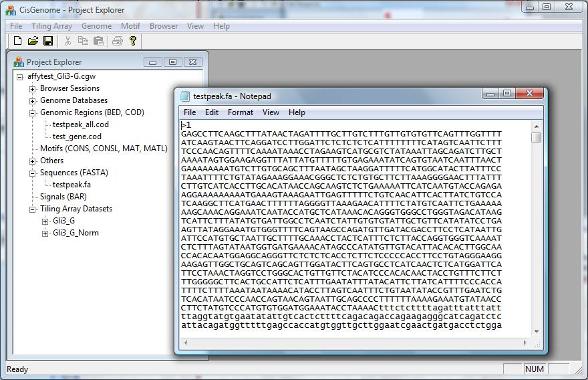Viewport: 588px width, 380px height.
Task: Expand the Browser Sessions node
Action: pos(32,89)
